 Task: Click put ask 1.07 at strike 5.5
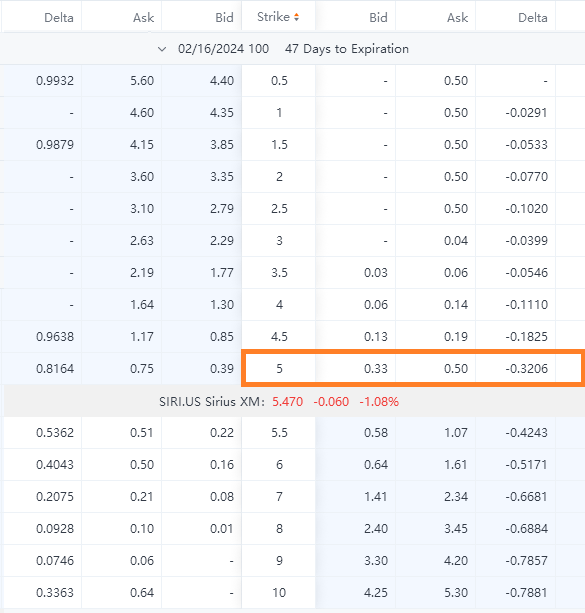pyautogui.click(x=456, y=433)
